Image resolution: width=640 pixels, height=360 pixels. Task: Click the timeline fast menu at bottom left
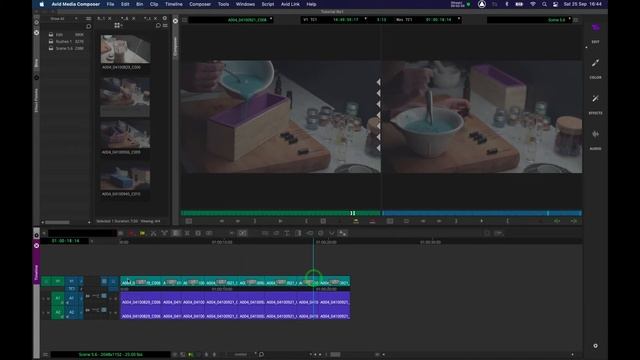coord(45,354)
